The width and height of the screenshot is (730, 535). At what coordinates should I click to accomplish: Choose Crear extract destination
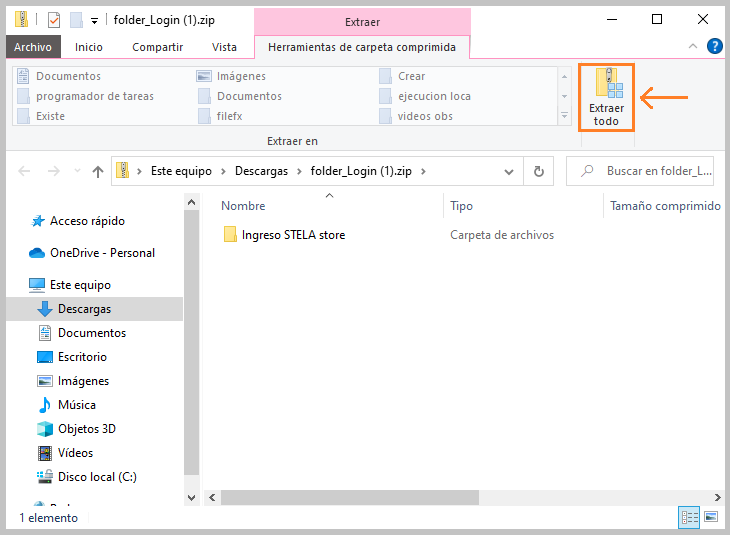tap(402, 76)
